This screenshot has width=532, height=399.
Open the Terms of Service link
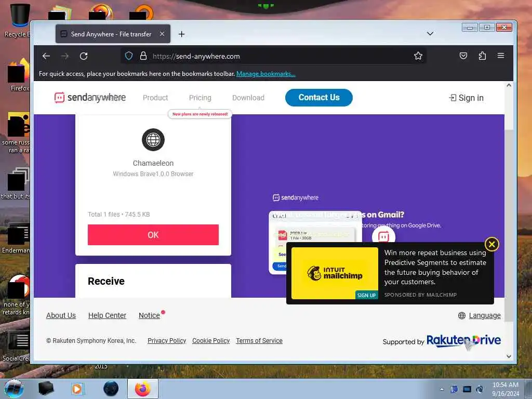click(259, 341)
